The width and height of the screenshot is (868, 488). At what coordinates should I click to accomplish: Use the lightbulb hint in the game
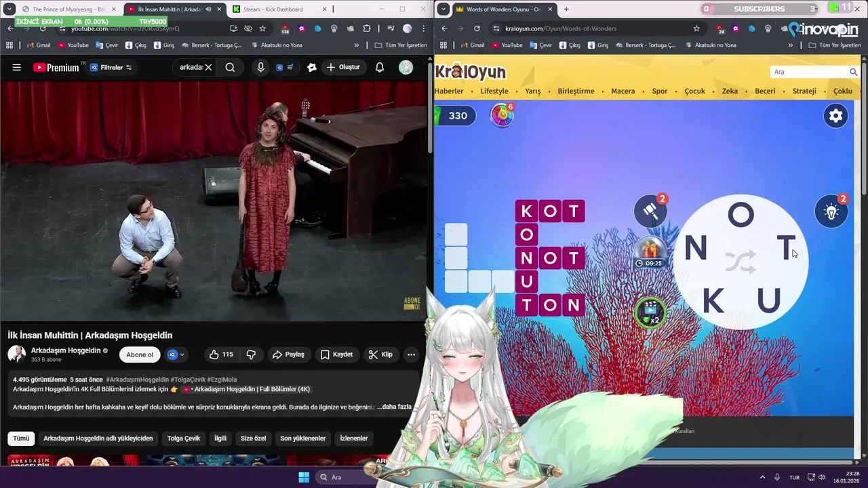coord(831,211)
